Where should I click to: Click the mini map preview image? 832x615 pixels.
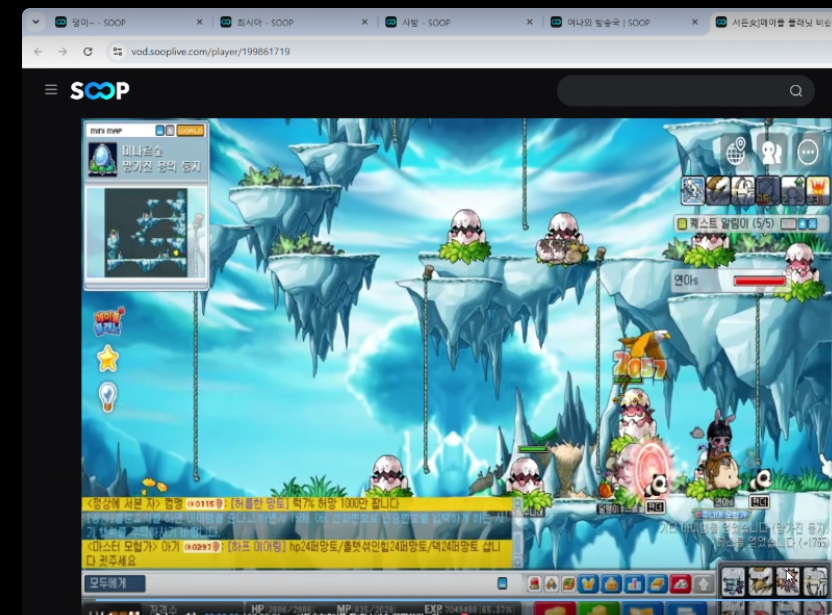tap(146, 232)
